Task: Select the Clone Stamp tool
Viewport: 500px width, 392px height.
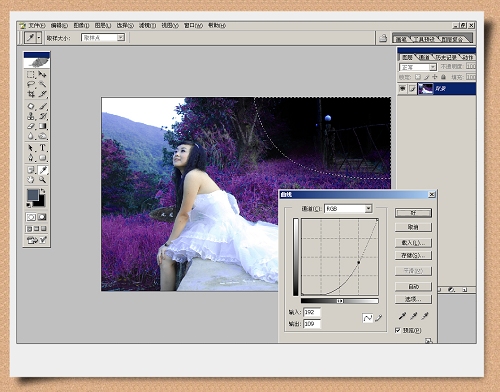Action: point(31,116)
